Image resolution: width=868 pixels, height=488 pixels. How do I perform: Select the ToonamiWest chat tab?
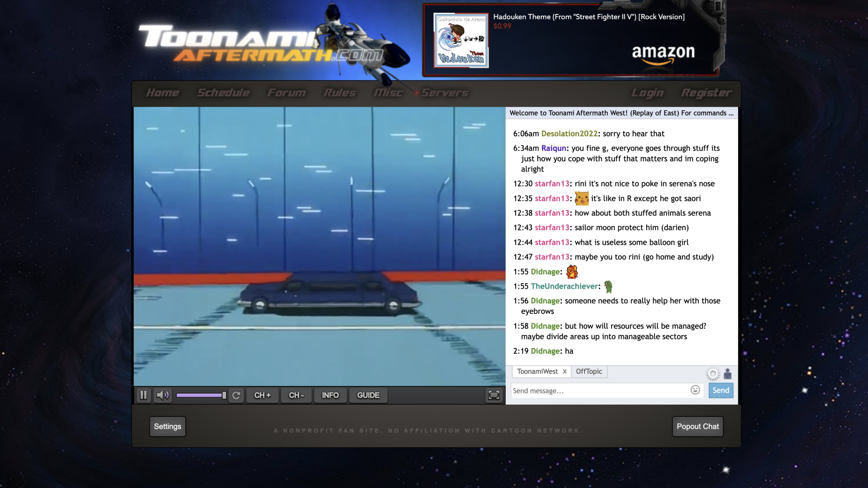click(x=537, y=371)
